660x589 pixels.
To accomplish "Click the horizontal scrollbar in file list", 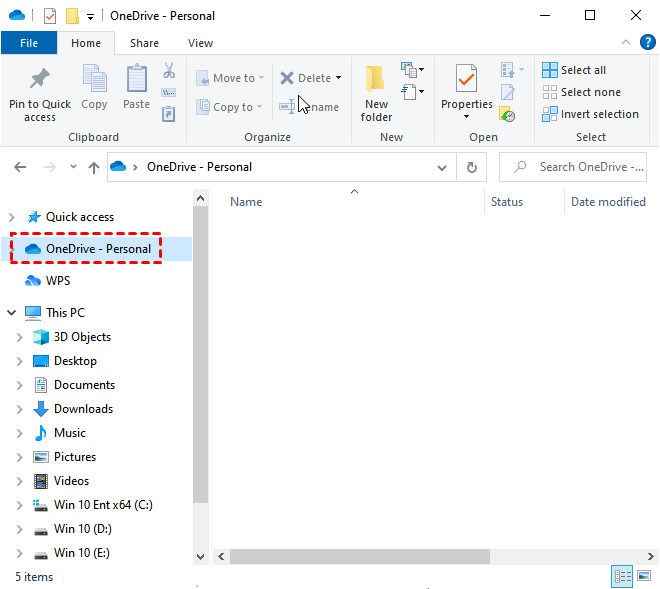I will pyautogui.click(x=360, y=556).
